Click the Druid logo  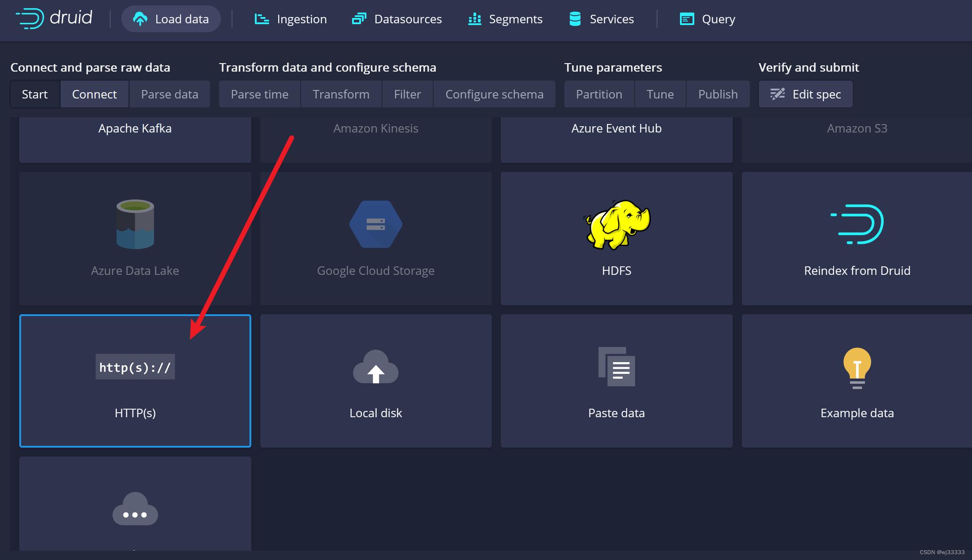54,18
